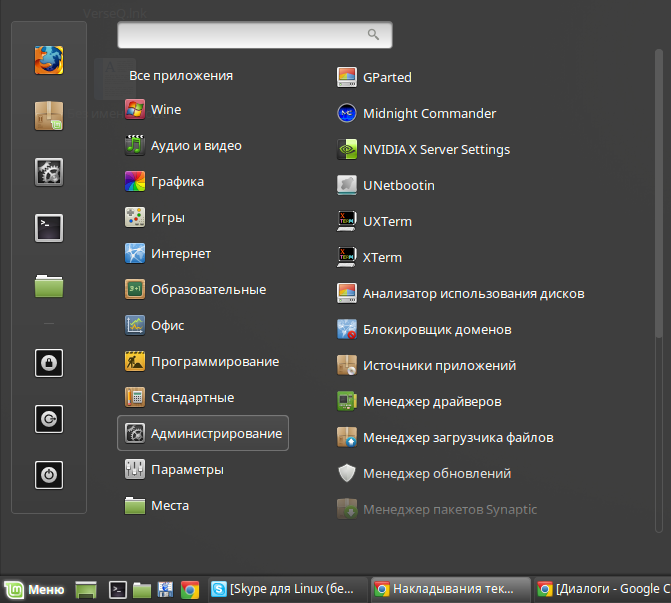Open GParted application
The image size is (671, 603).
374,77
